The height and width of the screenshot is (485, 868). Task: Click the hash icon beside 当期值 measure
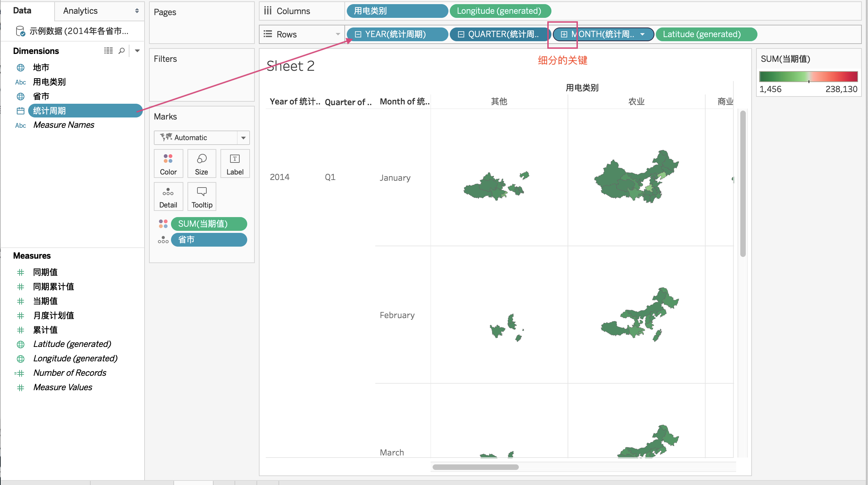[21, 301]
